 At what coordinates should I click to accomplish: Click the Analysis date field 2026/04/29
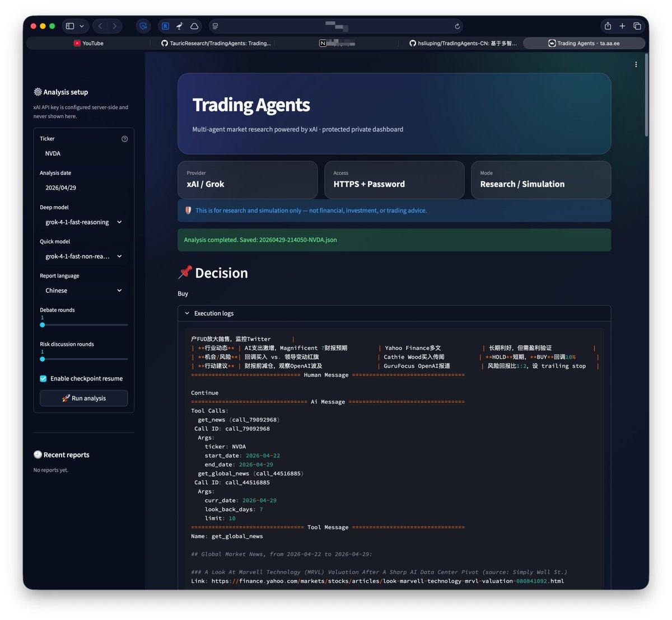tap(84, 187)
